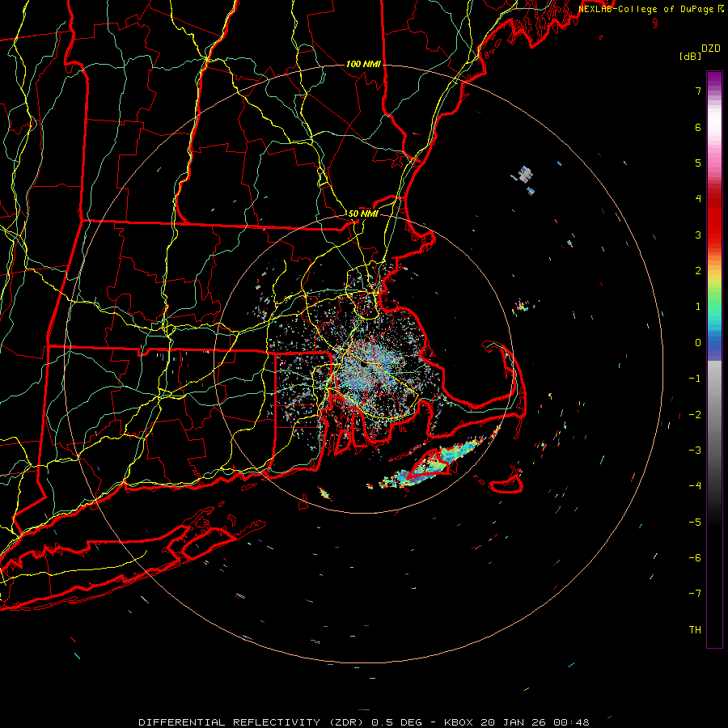Click the 00:48 timestamp text

point(572,722)
